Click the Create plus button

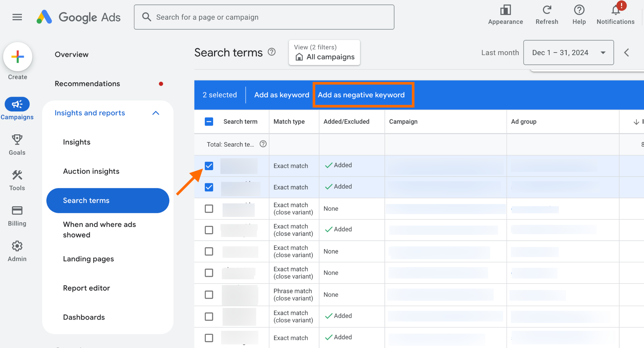pyautogui.click(x=18, y=57)
